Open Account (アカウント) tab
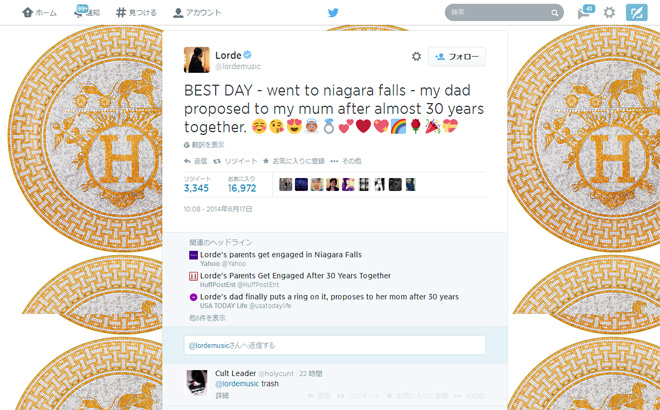 click(197, 13)
